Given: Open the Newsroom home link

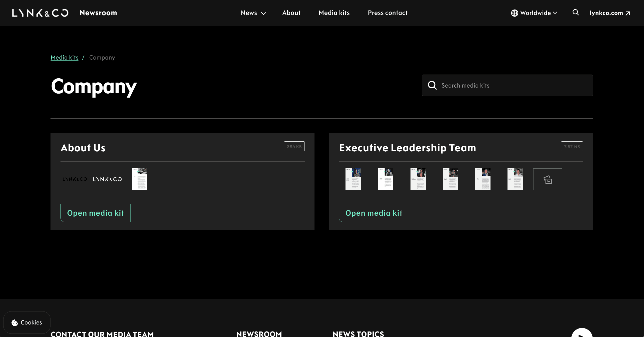Looking at the screenshot, I should click(98, 13).
